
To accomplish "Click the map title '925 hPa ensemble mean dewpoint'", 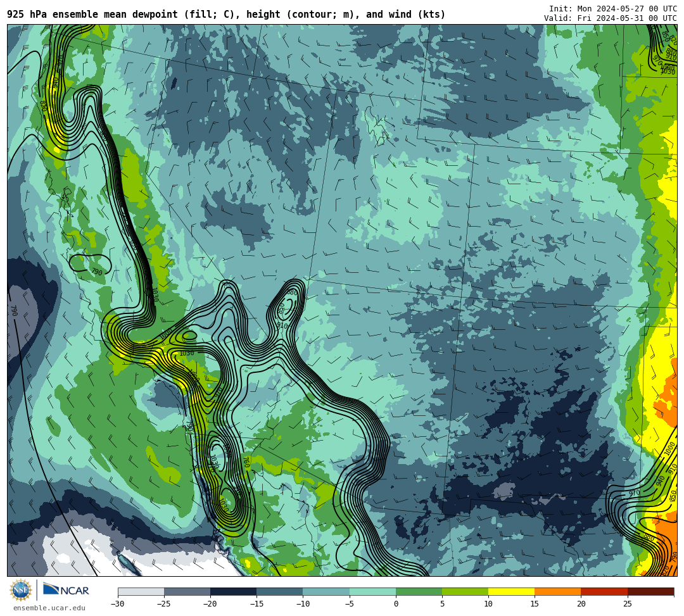I will [92, 15].
